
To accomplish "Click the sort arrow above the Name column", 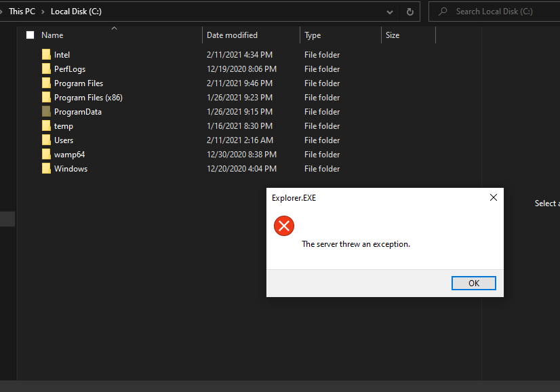I will [114, 28].
